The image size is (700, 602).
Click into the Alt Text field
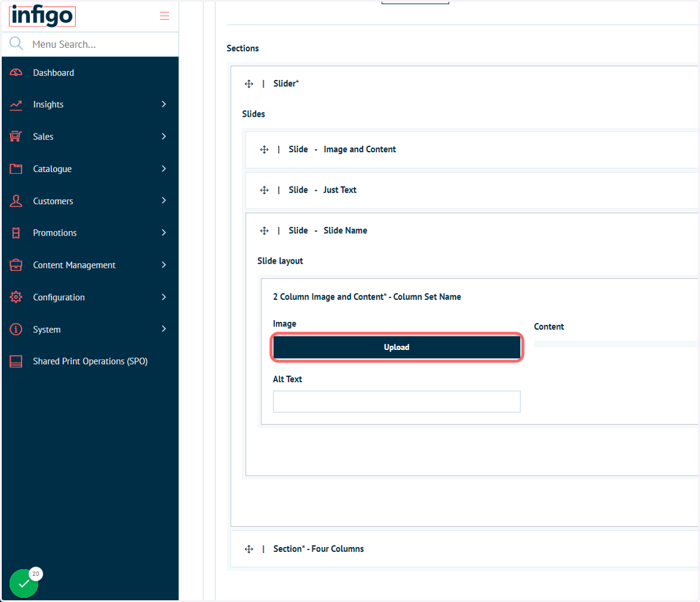pyautogui.click(x=397, y=401)
